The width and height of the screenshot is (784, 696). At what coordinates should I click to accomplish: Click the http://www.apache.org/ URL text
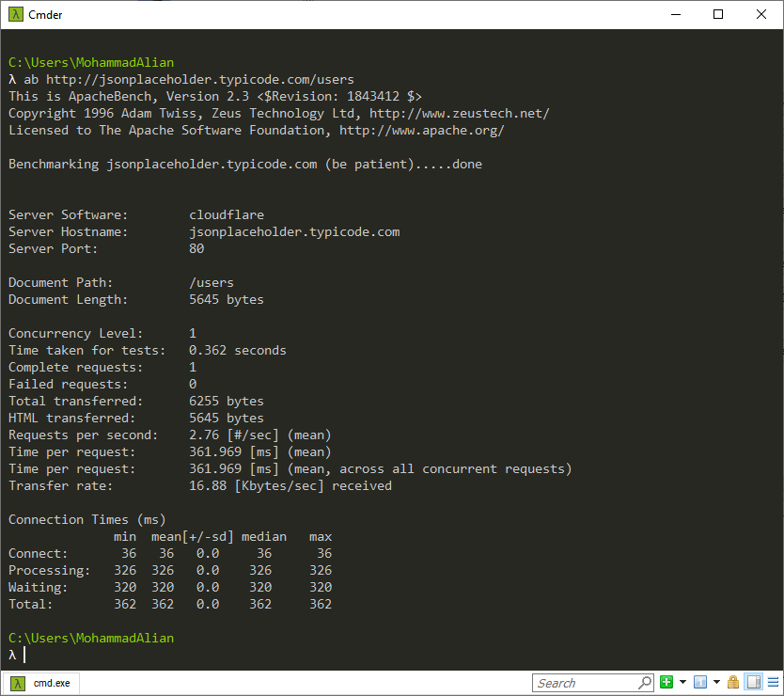pyautogui.click(x=421, y=131)
